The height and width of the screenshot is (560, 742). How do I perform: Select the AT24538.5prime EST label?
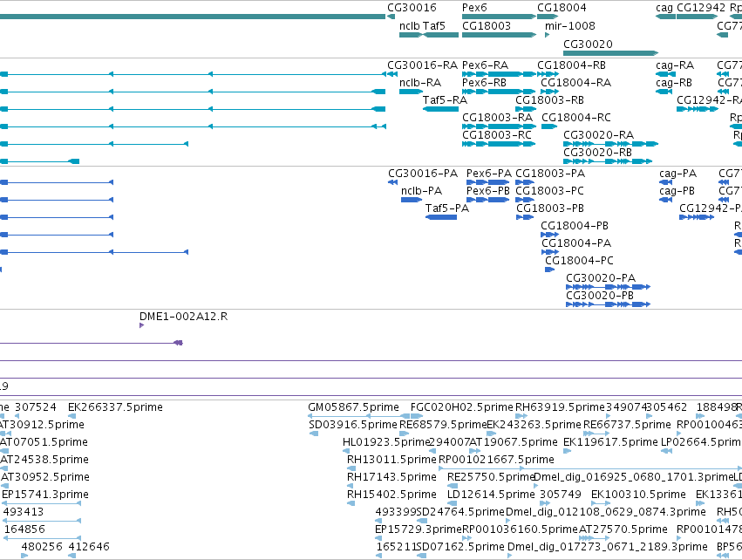point(44,460)
